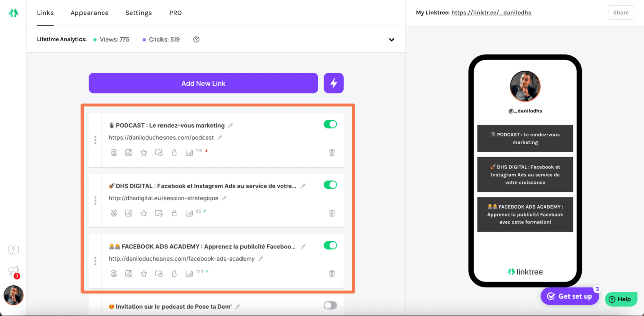Disable the PODCAST : Le rendez-vous marketing link
The image size is (644, 316).
(x=330, y=124)
